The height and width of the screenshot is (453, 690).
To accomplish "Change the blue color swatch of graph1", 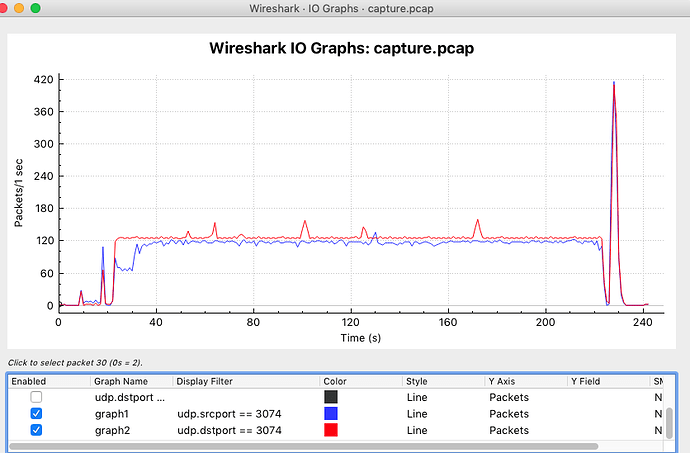I will point(330,413).
